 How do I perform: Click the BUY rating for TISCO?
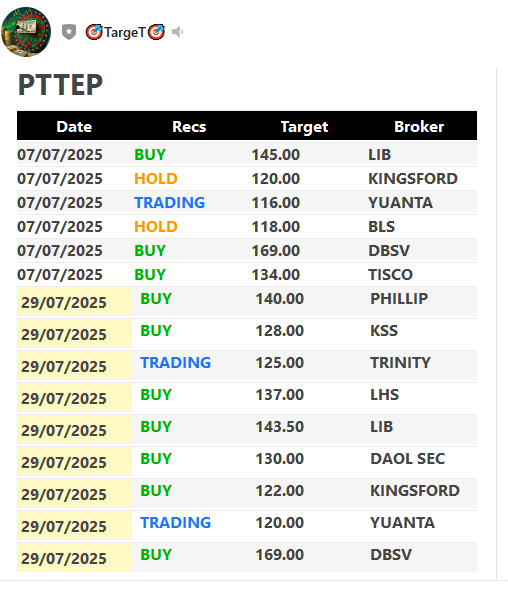(150, 274)
